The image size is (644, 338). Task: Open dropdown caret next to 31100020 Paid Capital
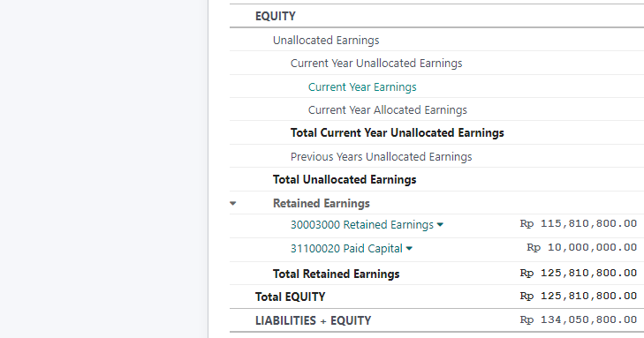click(409, 249)
